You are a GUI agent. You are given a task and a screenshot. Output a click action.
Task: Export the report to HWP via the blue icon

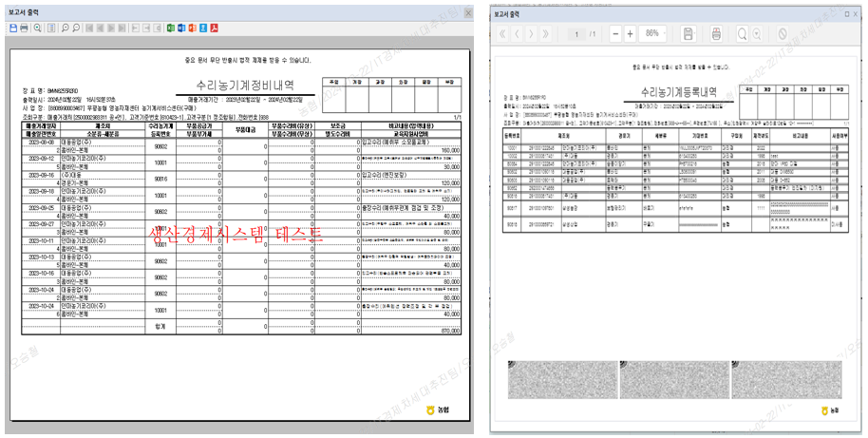coord(203,28)
